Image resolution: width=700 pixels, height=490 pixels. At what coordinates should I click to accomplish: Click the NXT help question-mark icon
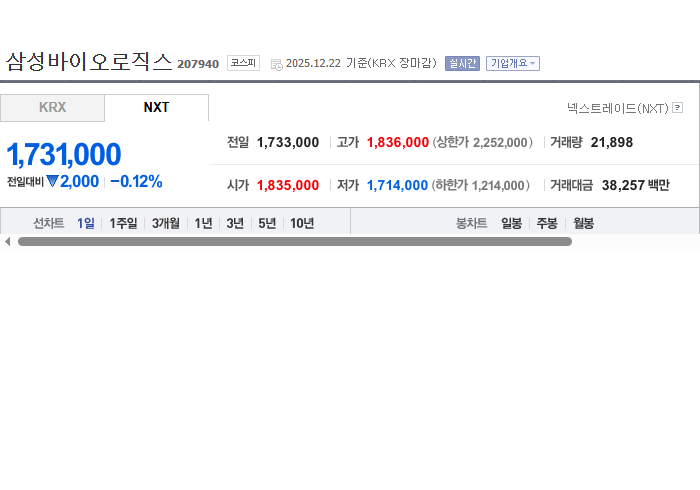(677, 108)
